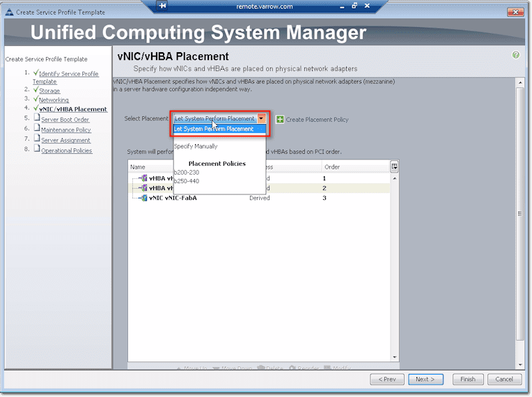Screen dimensions: 532x397
Task: Click the Cisco logo in window title
Action: pos(10,13)
